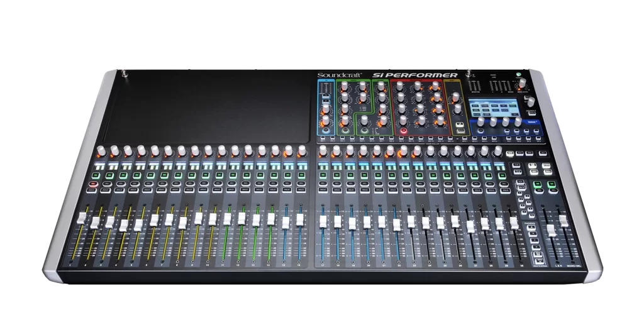Toggle the ON button for channel 17
The height and width of the screenshot is (322, 644).
323,175
